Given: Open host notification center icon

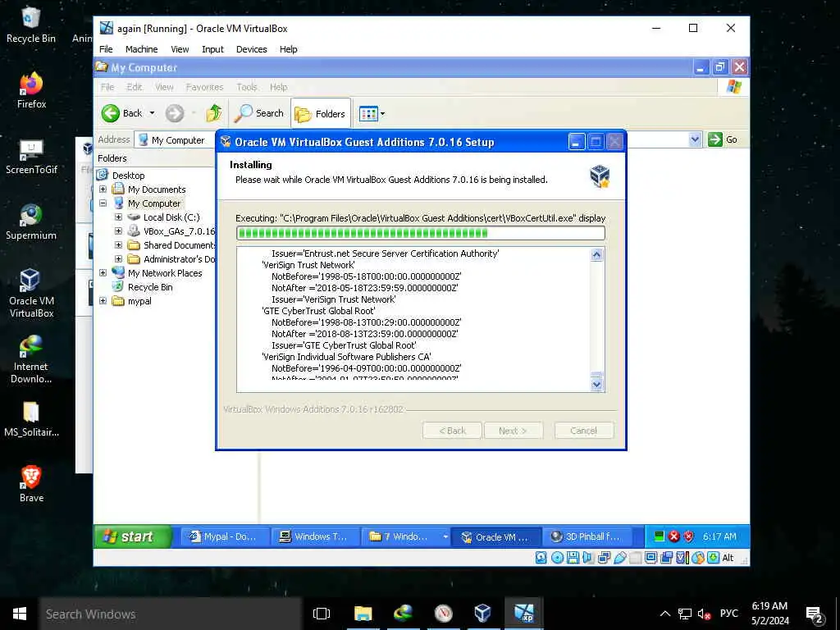Looking at the screenshot, I should click(x=815, y=614).
